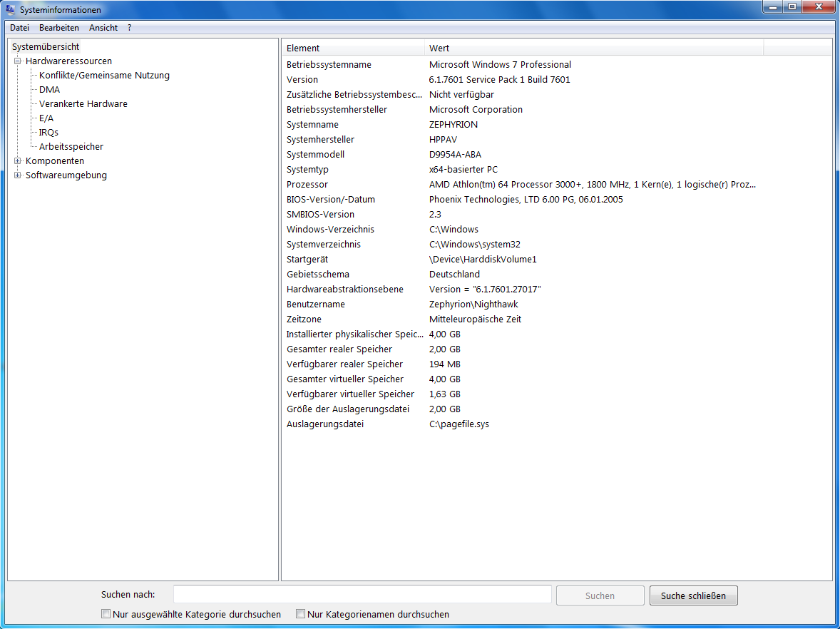This screenshot has width=840, height=629.
Task: Select the Systemhersteller row
Action: (557, 139)
